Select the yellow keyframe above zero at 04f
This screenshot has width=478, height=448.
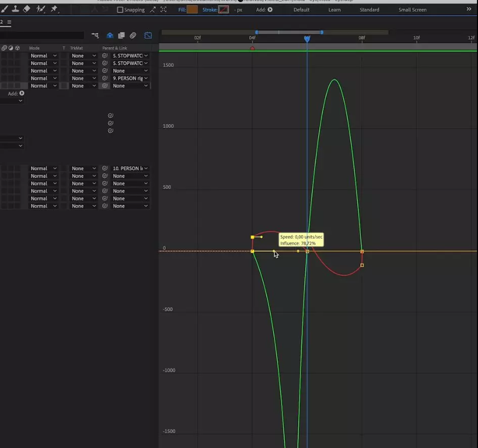[x=253, y=237]
